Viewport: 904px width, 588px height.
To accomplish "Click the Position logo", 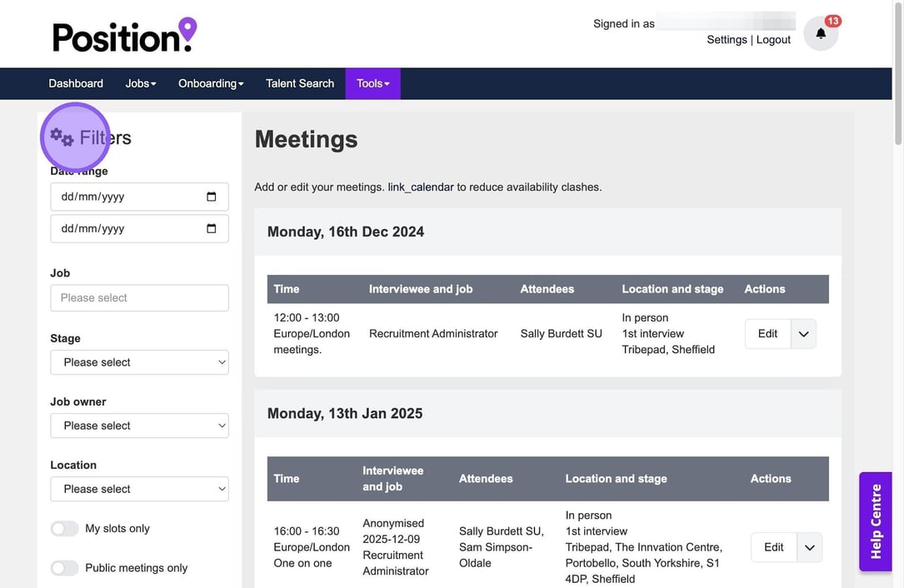I will [125, 35].
